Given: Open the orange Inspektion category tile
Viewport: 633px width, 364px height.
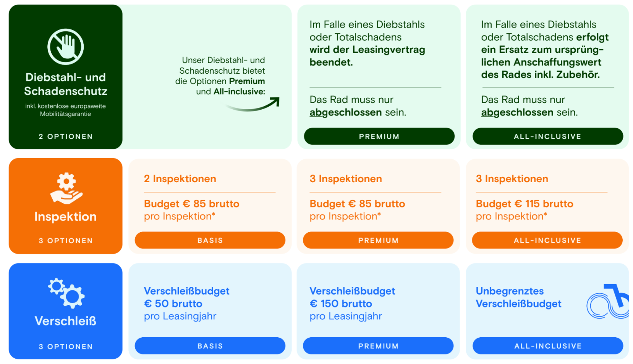Looking at the screenshot, I should tap(66, 206).
